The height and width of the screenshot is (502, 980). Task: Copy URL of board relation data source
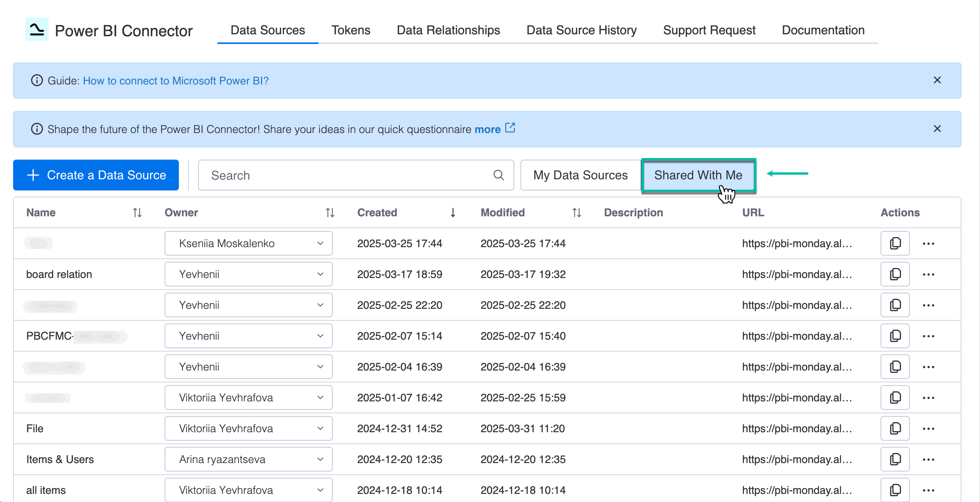coord(895,274)
